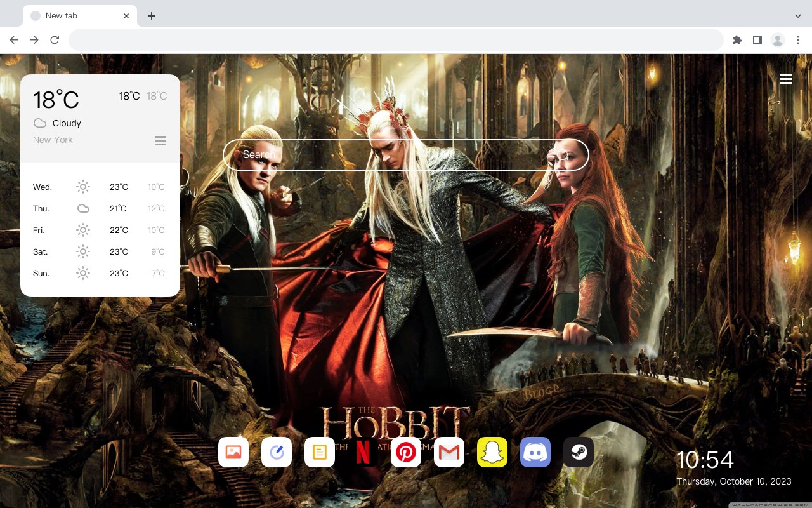Open the Extensions puzzle icon
The width and height of the screenshot is (812, 508).
click(737, 40)
